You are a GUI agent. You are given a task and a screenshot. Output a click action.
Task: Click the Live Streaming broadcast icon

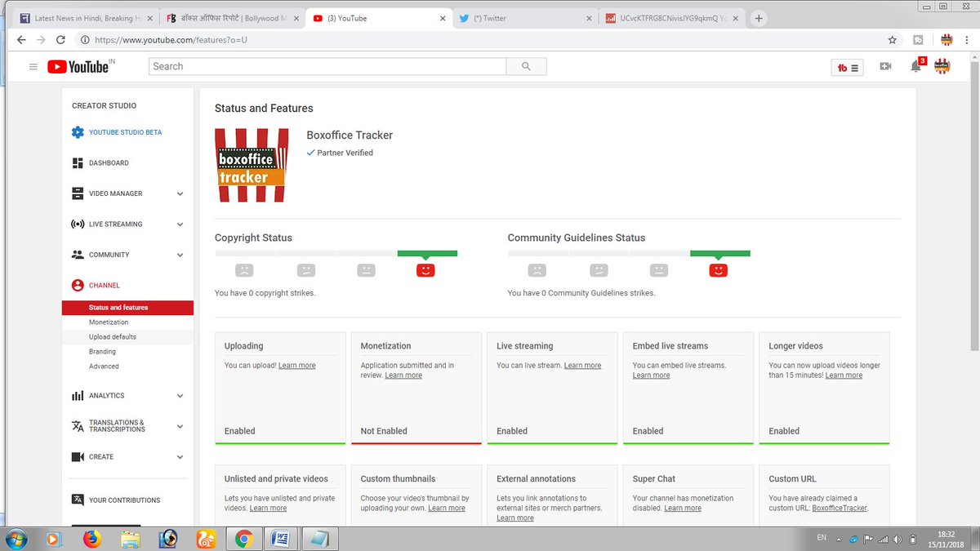coord(78,224)
